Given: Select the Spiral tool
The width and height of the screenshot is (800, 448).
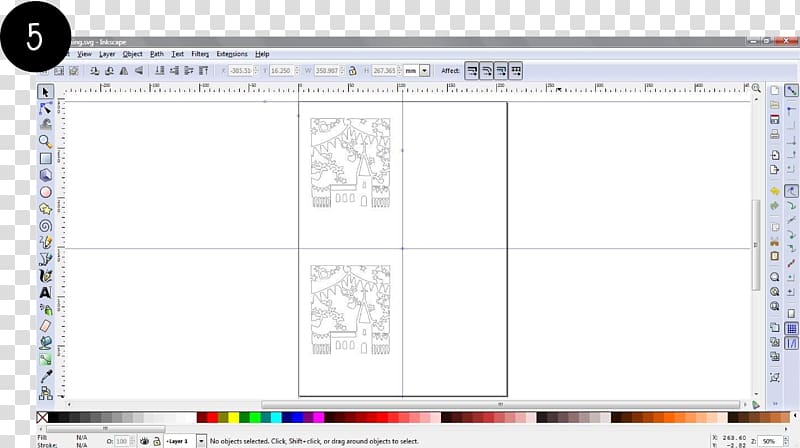Looking at the screenshot, I should pos(45,225).
